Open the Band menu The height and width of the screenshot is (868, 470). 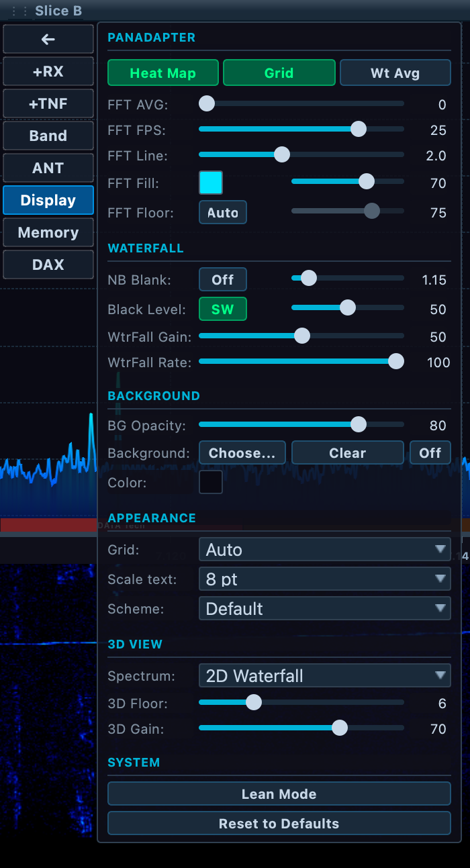tap(48, 136)
